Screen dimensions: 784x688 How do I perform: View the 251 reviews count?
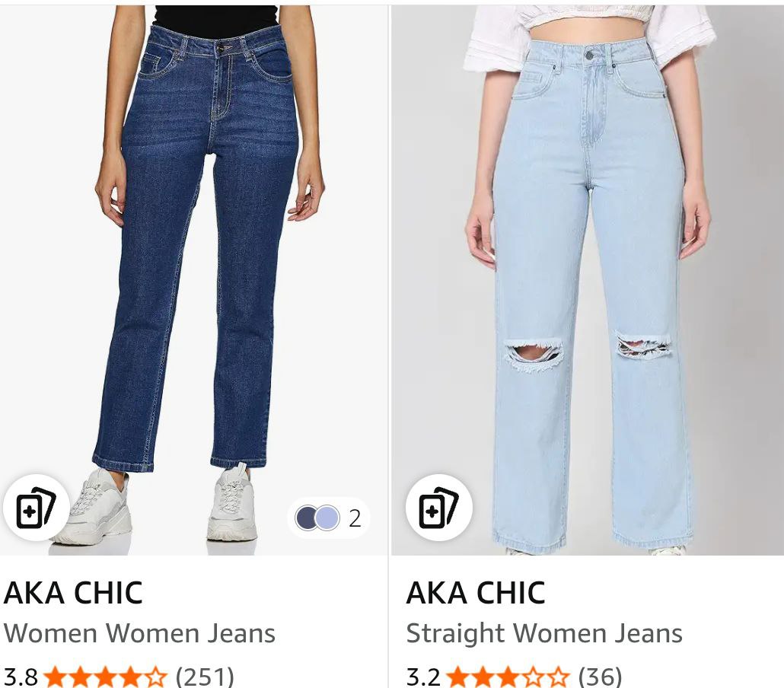pyautogui.click(x=205, y=677)
